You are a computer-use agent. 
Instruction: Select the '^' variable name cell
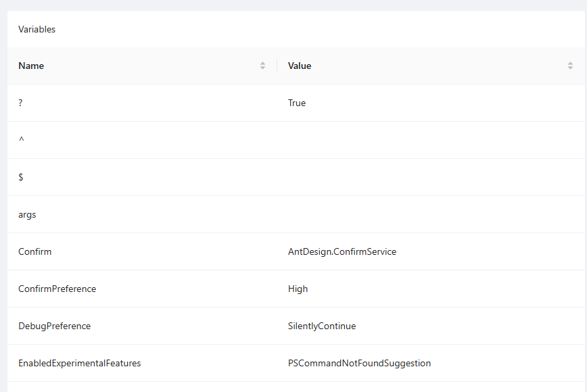coord(142,140)
